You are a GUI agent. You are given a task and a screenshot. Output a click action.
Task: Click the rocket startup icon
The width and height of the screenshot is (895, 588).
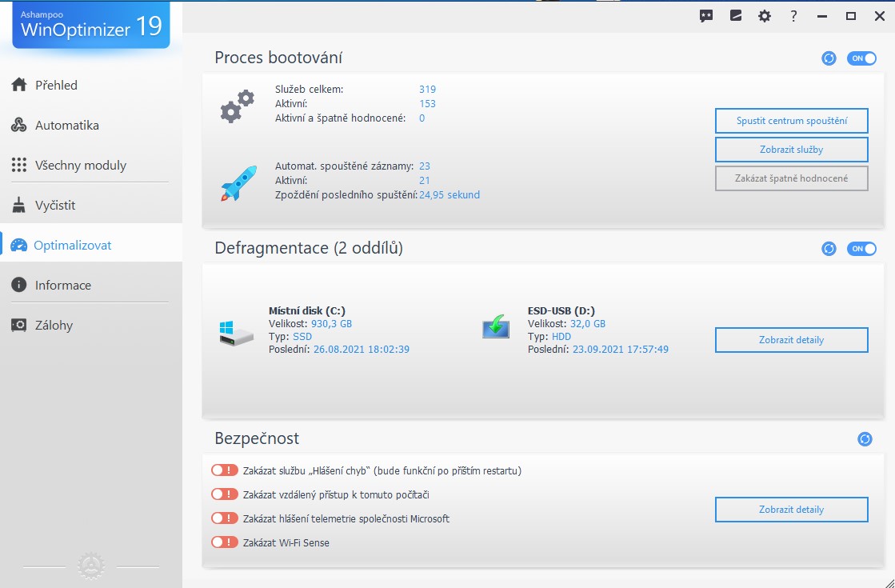tap(238, 182)
